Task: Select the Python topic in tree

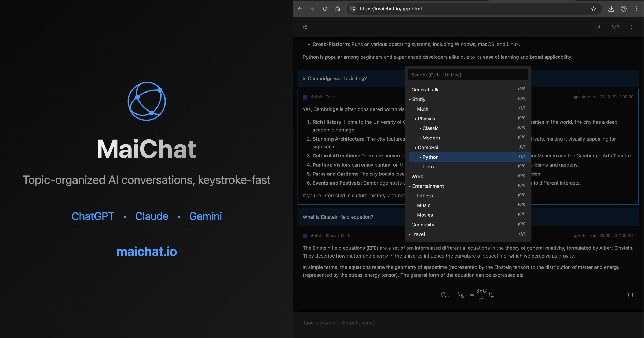Action: (430, 157)
